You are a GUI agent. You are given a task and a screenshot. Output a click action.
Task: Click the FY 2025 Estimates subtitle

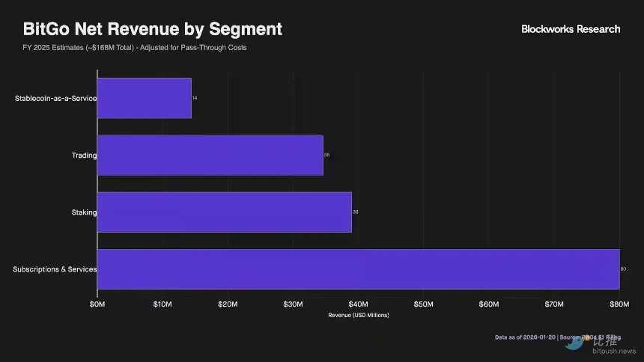click(x=135, y=48)
